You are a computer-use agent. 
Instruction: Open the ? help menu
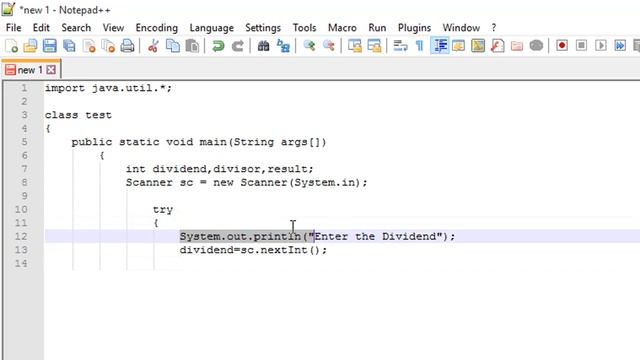[494, 28]
